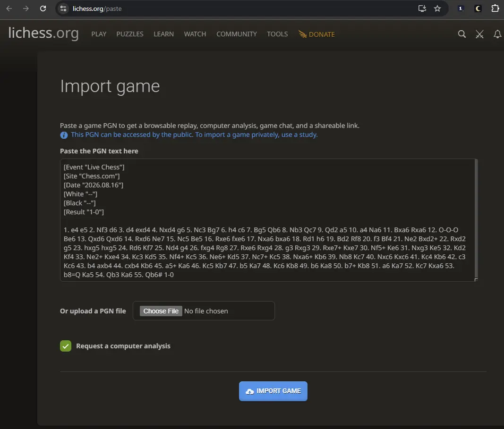Install app icon in address bar
Viewport: 504px width, 429px height.
(422, 8)
